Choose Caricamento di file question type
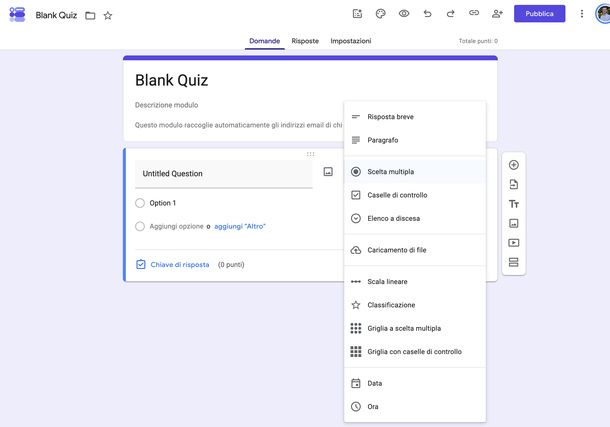The width and height of the screenshot is (610, 427). 415,250
